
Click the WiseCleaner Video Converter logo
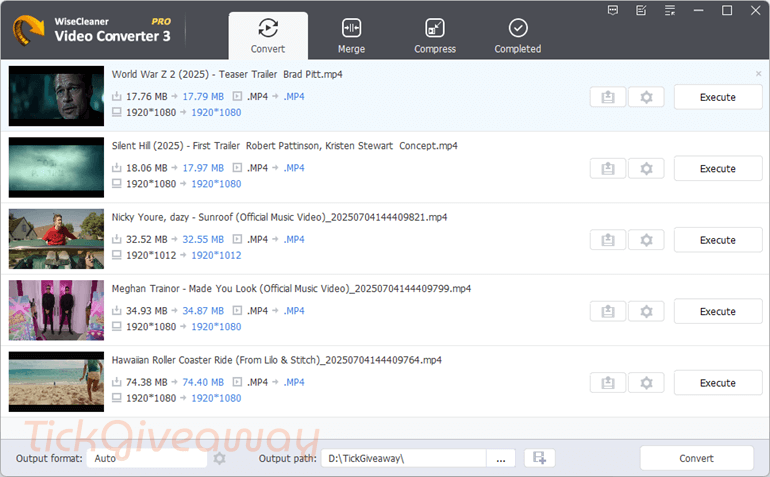pyautogui.click(x=28, y=30)
